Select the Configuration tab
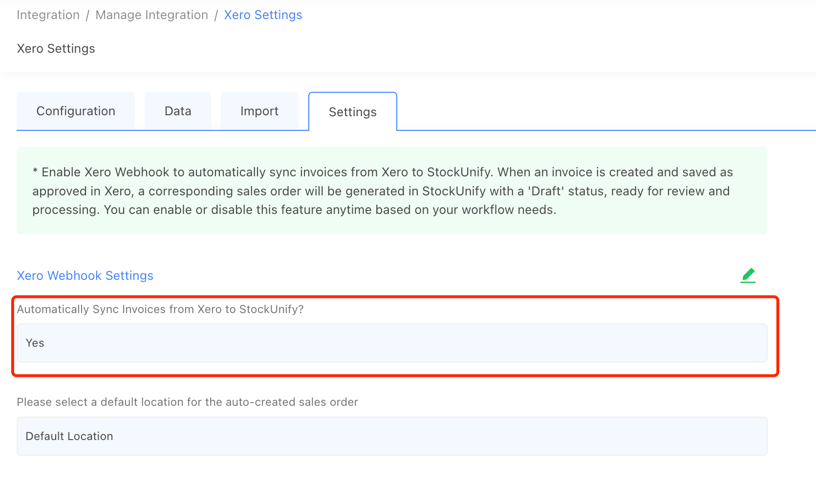The image size is (816, 504). [75, 111]
